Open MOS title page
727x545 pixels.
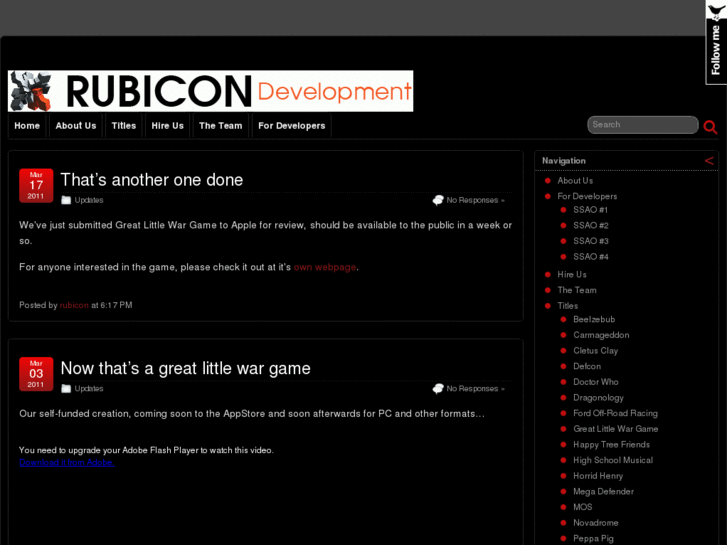click(x=583, y=507)
